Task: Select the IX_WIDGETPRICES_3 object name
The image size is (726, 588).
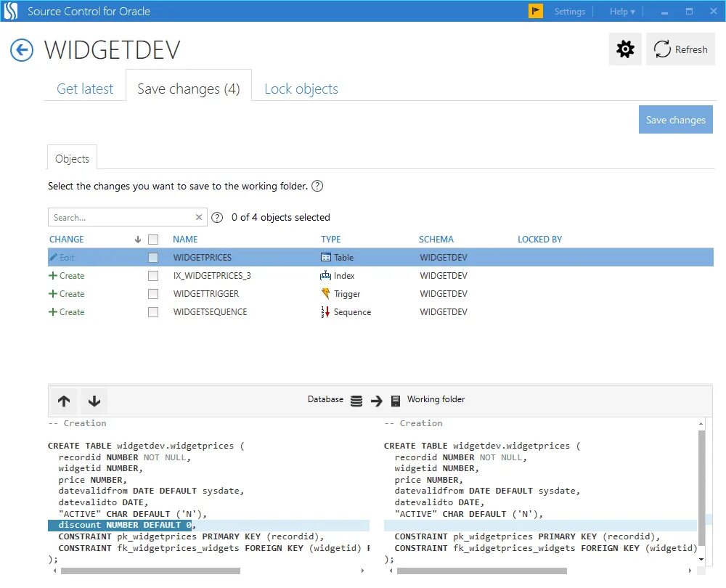Action: point(212,276)
